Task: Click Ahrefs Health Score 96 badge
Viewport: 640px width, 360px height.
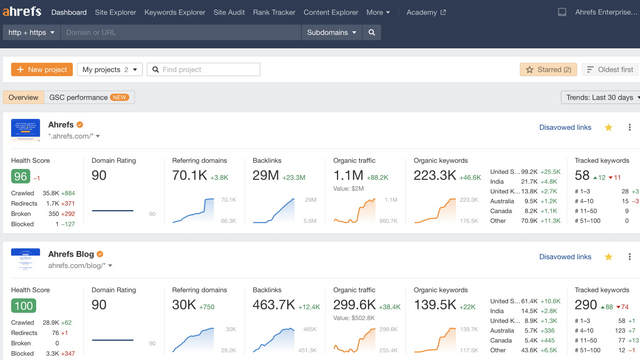Action: (20, 176)
